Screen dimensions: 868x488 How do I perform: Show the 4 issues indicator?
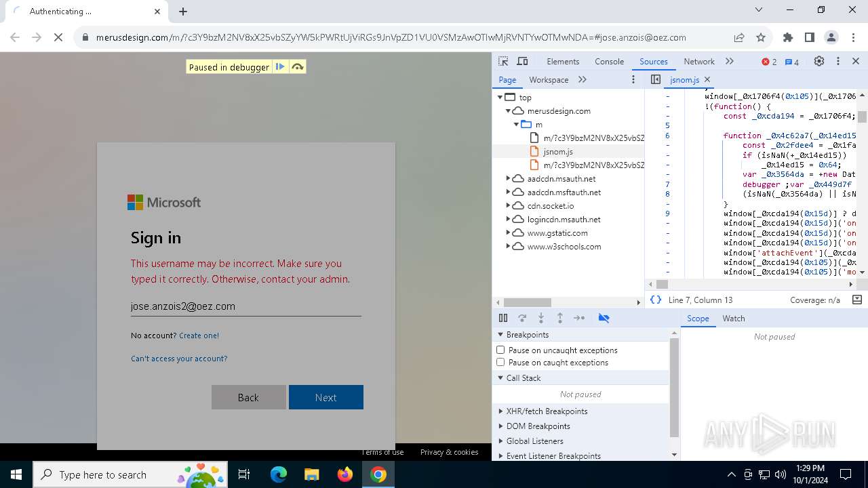(791, 62)
